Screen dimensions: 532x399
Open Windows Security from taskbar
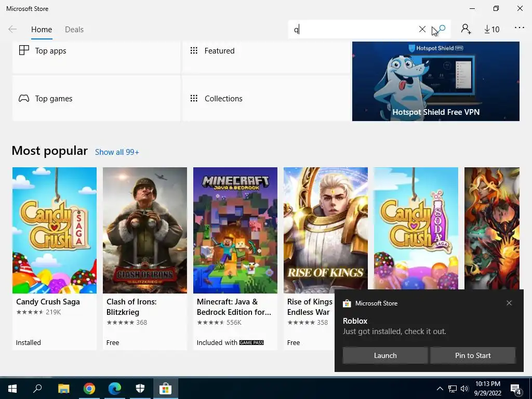140,388
